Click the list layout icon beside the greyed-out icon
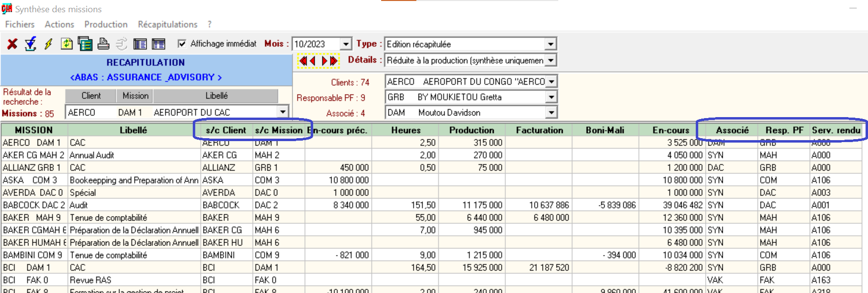This screenshot has height=293, width=868. [x=140, y=44]
